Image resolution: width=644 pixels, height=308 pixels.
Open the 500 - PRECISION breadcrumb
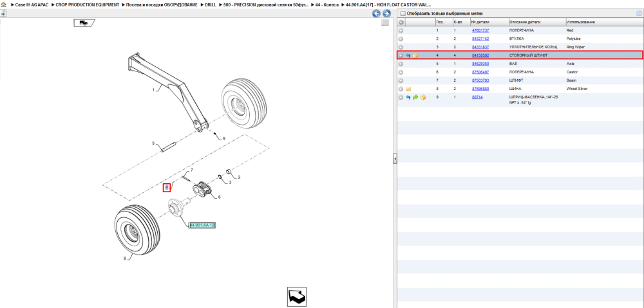point(266,5)
